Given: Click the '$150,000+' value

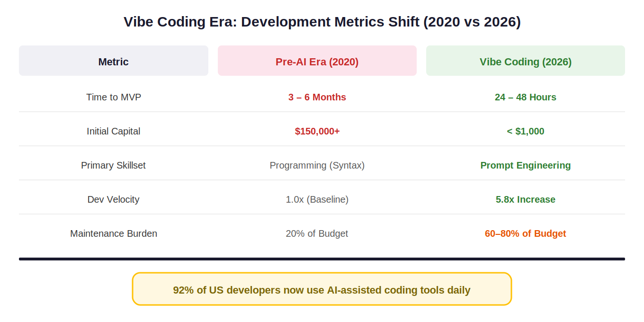Looking at the screenshot, I should (x=317, y=131).
